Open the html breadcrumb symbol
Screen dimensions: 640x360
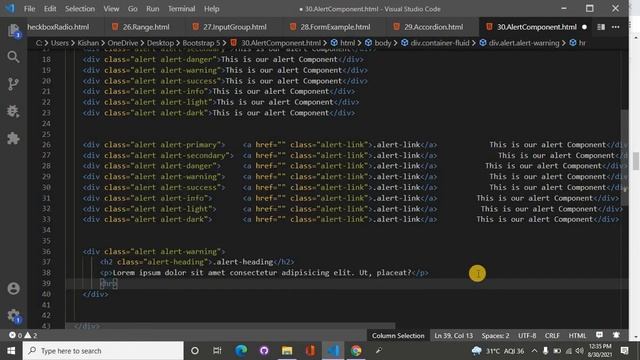[343, 43]
